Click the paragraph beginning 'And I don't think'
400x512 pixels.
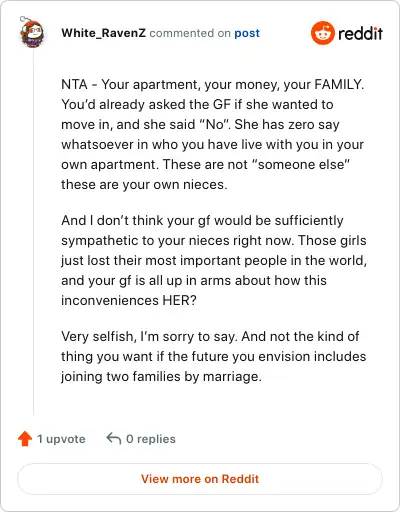[214, 260]
